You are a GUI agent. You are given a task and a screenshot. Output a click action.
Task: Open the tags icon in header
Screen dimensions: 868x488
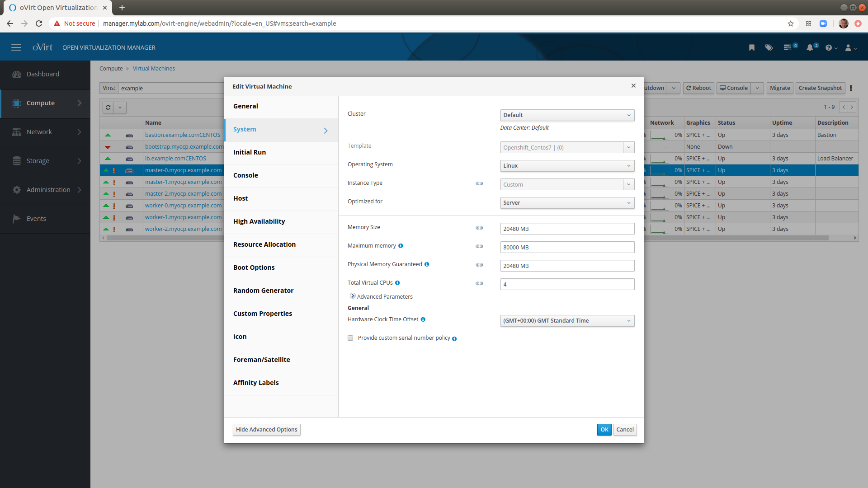coord(769,47)
